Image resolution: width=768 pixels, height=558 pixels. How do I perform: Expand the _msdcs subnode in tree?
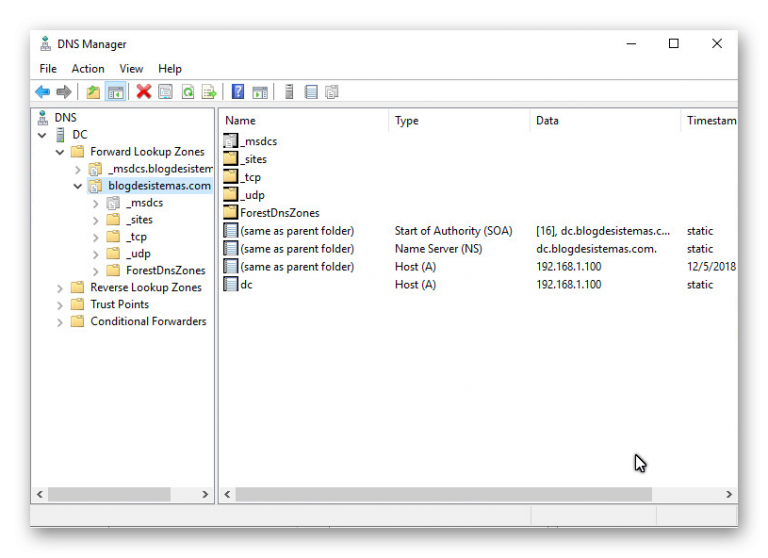point(96,203)
